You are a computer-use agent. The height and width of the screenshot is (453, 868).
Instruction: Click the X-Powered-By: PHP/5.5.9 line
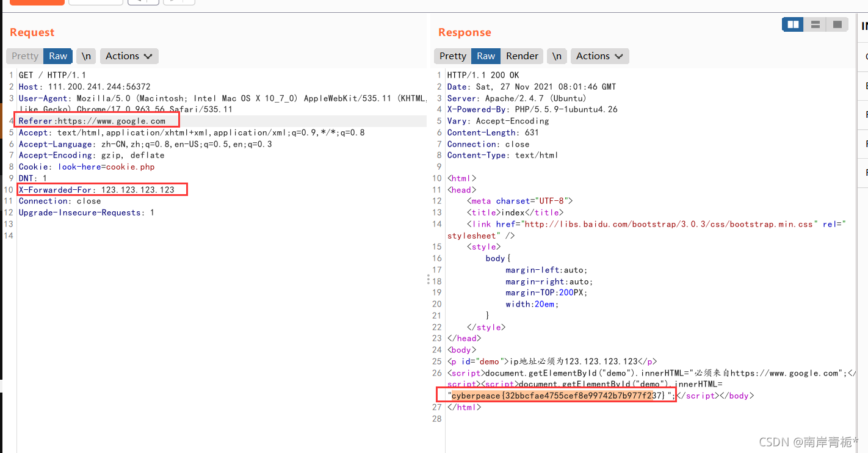point(532,109)
